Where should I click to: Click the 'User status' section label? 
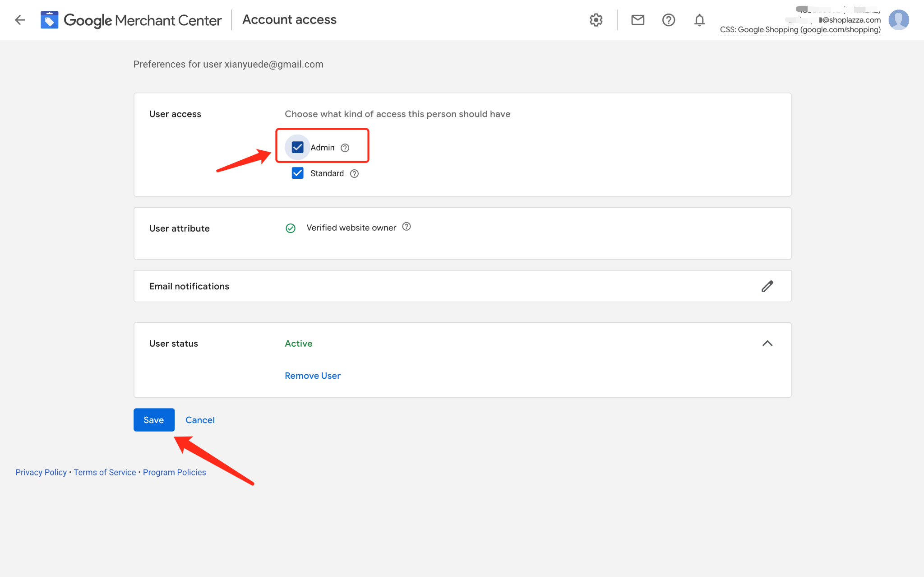click(174, 344)
